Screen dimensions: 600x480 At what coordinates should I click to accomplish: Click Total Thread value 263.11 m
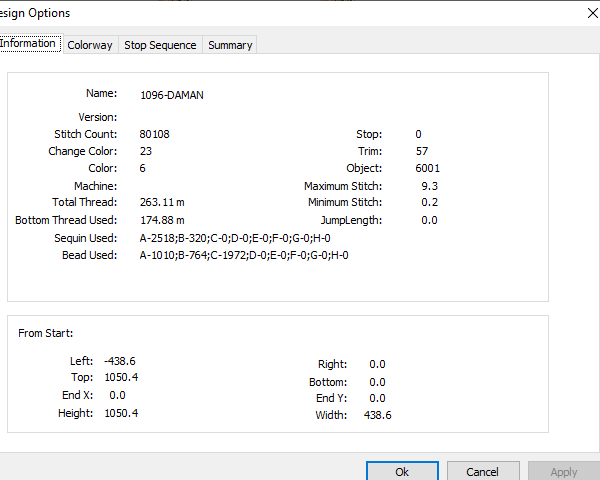(162, 202)
